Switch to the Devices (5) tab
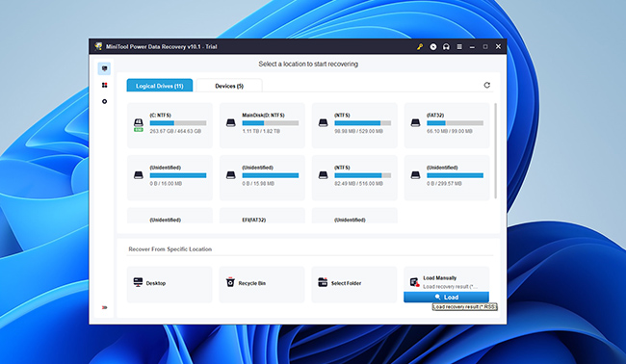 229,86
